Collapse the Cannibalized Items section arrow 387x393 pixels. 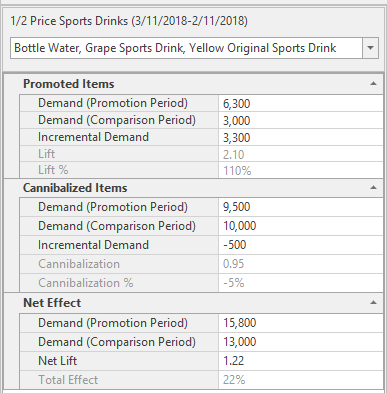[373, 188]
